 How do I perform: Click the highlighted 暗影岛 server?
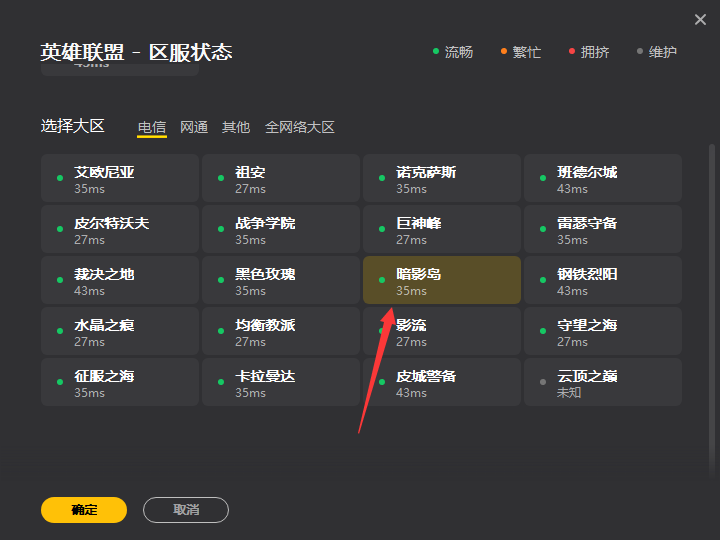[442, 280]
